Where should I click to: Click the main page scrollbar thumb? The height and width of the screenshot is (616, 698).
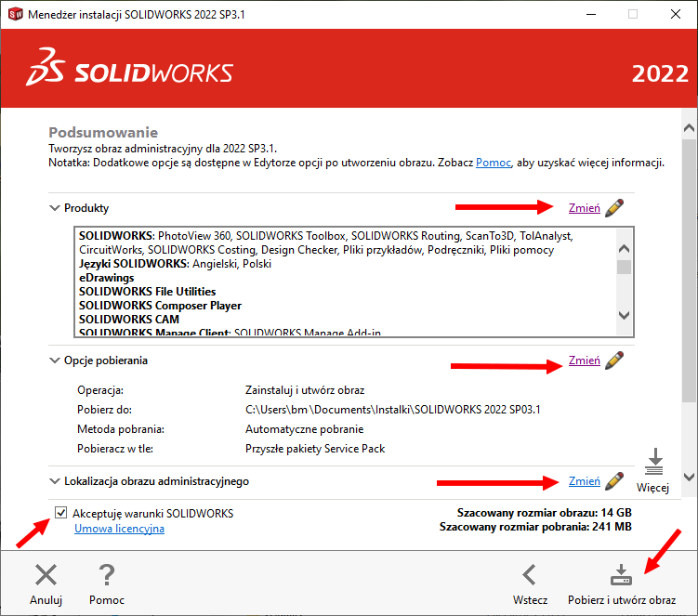click(x=689, y=269)
